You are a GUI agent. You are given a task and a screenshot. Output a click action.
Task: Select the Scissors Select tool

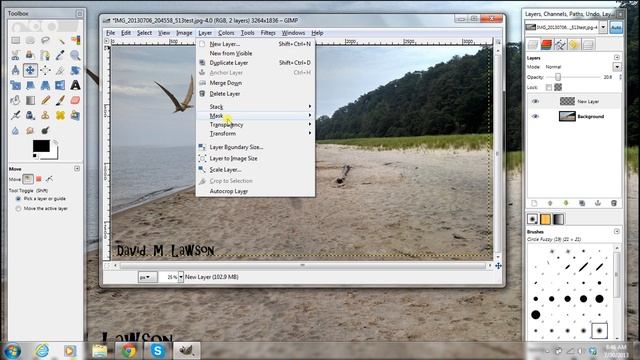click(16, 55)
